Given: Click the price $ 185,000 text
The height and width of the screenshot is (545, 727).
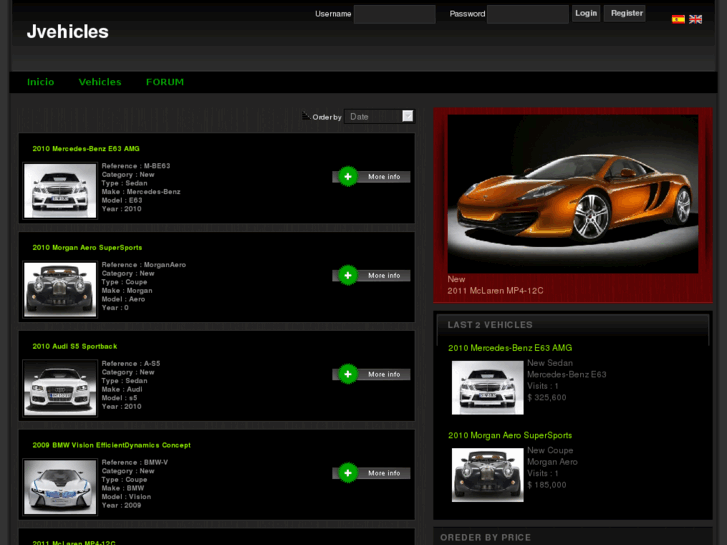Looking at the screenshot, I should (547, 485).
